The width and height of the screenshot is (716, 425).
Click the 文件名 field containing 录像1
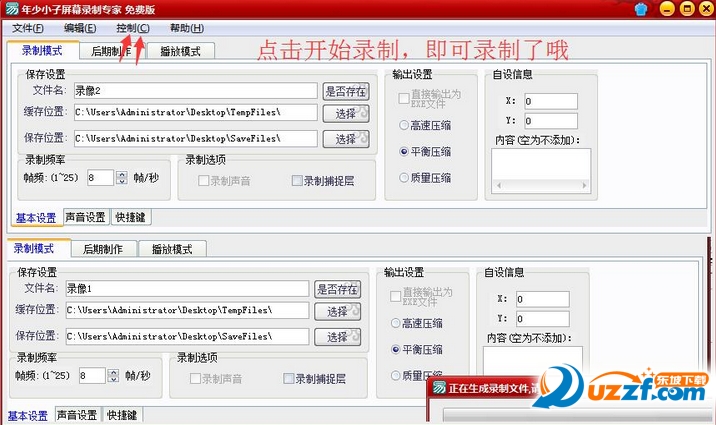[x=187, y=289]
